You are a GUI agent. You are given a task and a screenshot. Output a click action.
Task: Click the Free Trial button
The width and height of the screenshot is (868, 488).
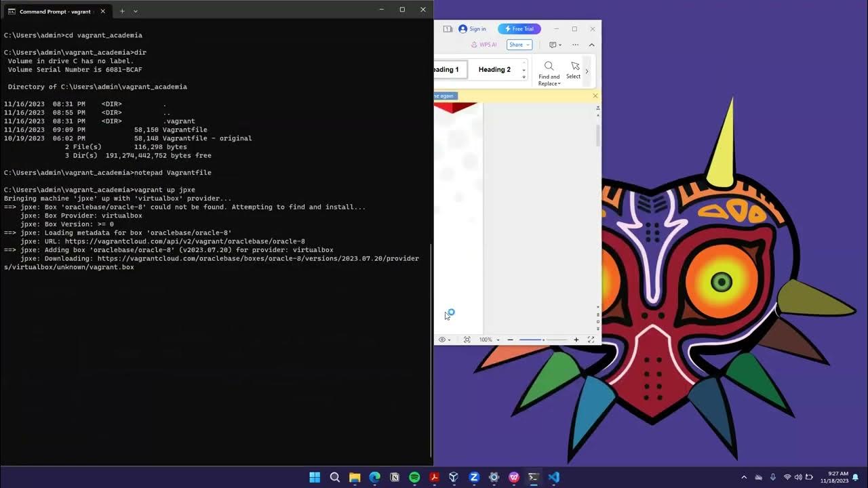pos(519,29)
